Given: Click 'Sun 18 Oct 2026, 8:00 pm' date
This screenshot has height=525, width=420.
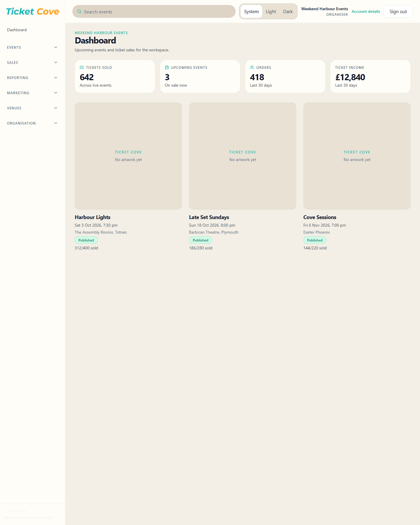Looking at the screenshot, I should 212,225.
